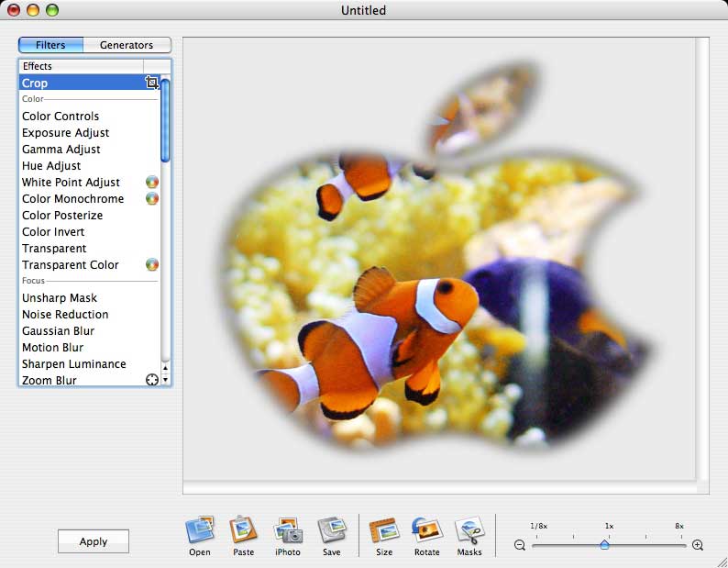
Task: Click the Paste clipboard icon
Action: [243, 531]
